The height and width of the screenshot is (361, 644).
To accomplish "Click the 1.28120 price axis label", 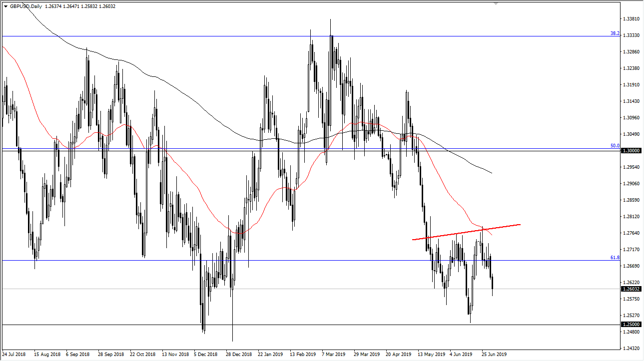I will (632, 217).
